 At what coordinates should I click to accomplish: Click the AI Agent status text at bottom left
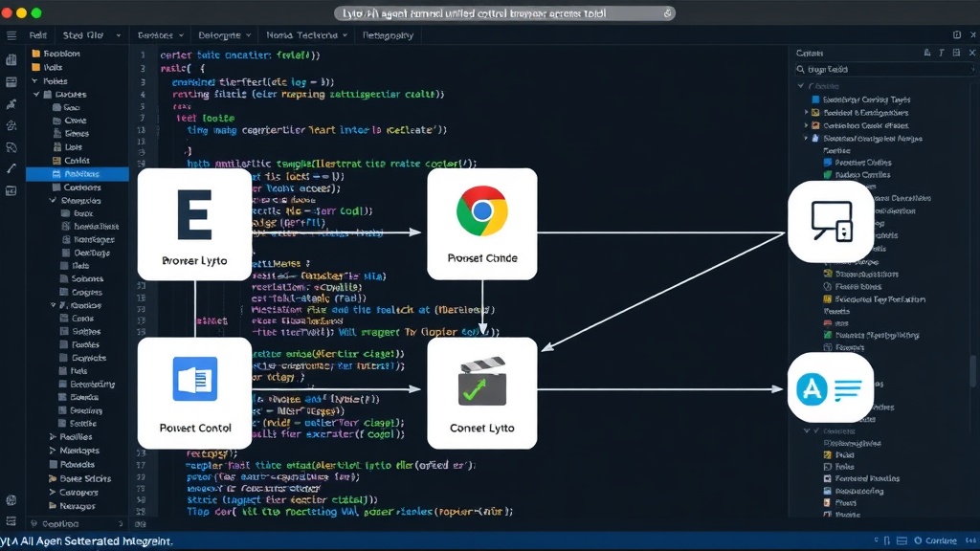[x=87, y=541]
